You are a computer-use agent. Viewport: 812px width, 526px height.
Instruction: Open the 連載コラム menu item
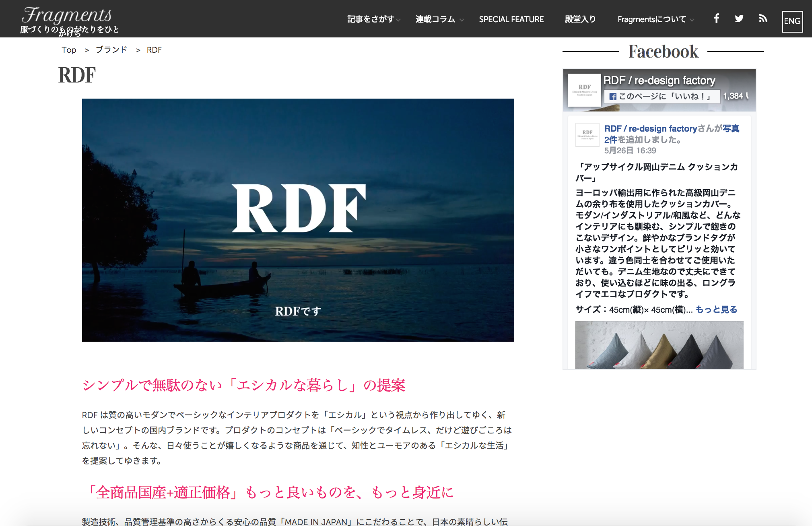435,19
